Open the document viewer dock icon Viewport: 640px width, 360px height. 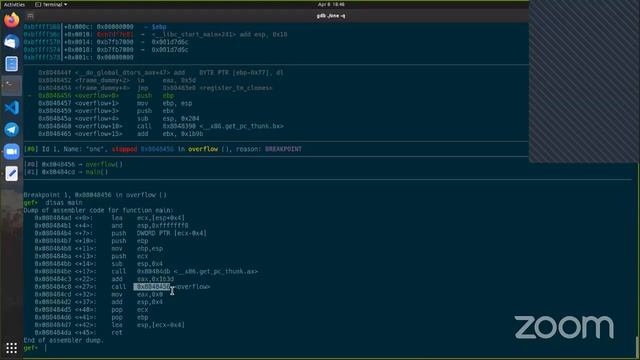(x=11, y=64)
